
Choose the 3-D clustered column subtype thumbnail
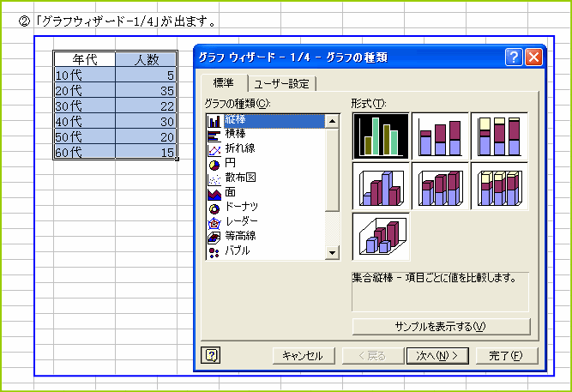coord(381,186)
